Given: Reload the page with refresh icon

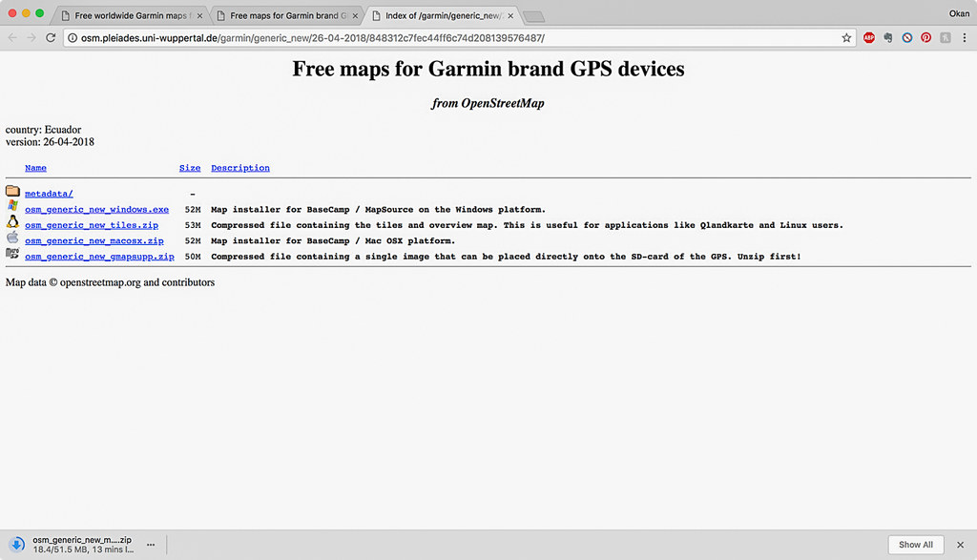Looking at the screenshot, I should pyautogui.click(x=52, y=38).
